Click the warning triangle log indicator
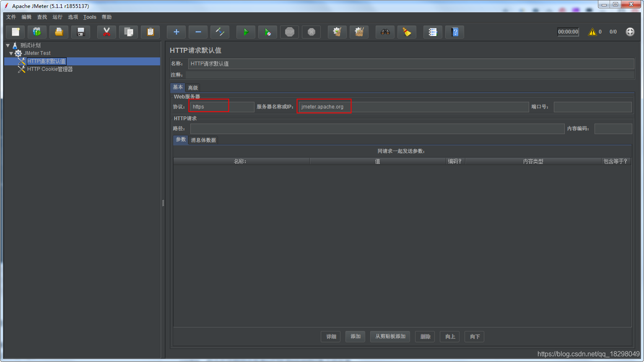The width and height of the screenshot is (644, 362). (592, 32)
